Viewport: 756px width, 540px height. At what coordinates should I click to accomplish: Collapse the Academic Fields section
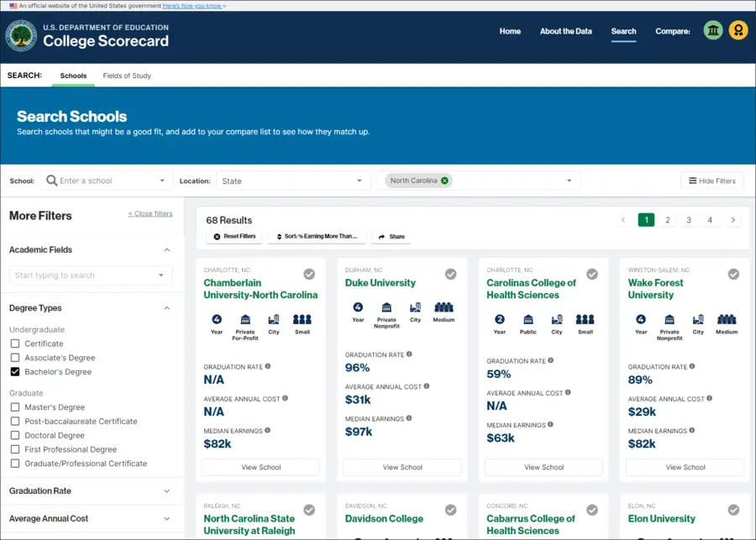pyautogui.click(x=167, y=249)
